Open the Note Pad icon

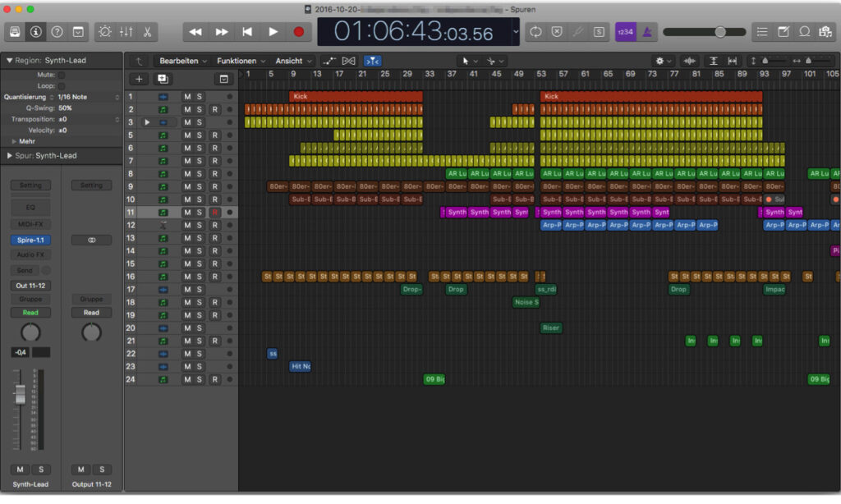tap(784, 32)
